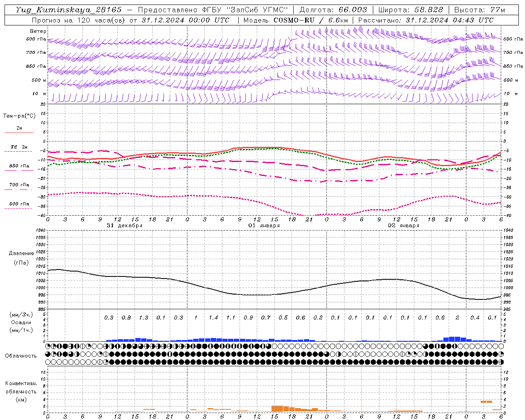525x420 pixels.
Task: Click the Рассчитано: 31.12.2024 04:43 UTC text
Action: click(426, 20)
